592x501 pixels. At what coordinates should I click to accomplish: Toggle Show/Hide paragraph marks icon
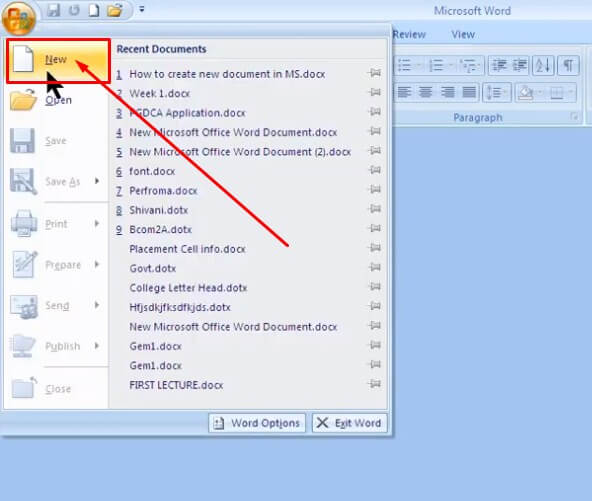tap(568, 66)
